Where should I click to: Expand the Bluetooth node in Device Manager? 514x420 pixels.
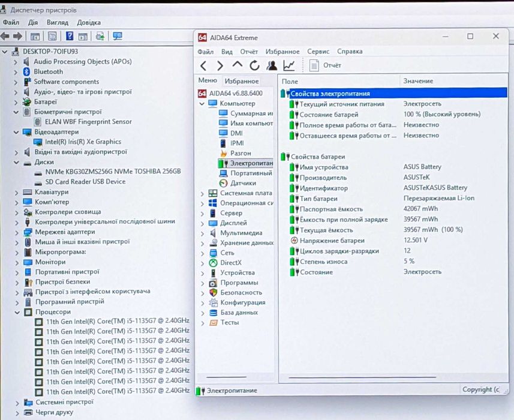[16, 72]
